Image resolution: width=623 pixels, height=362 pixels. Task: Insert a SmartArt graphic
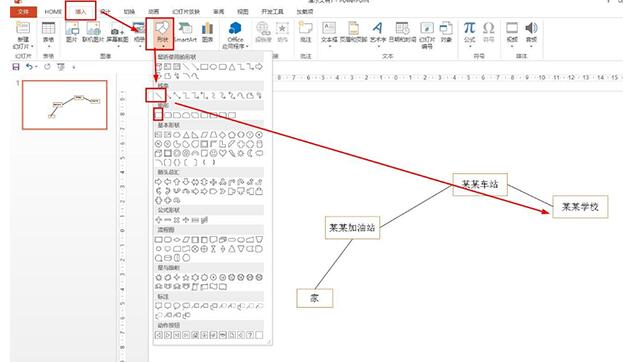185,32
